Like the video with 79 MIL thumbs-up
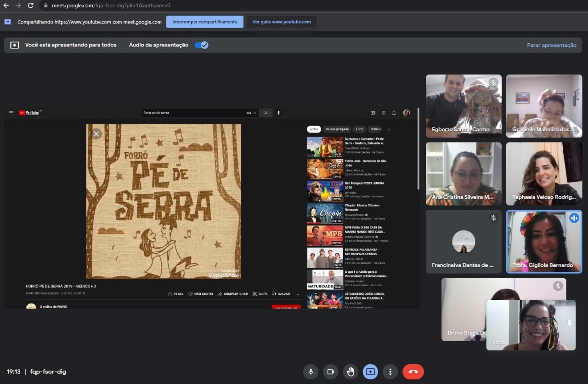The height and width of the screenshot is (384, 588). pos(176,294)
